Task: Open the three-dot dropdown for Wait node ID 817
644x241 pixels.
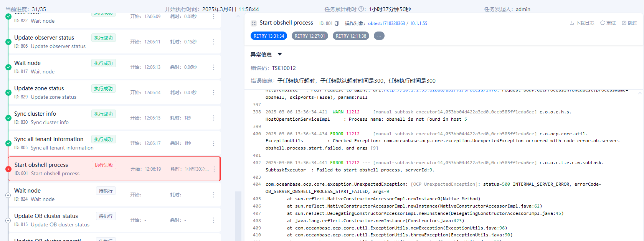Action: coord(214,67)
